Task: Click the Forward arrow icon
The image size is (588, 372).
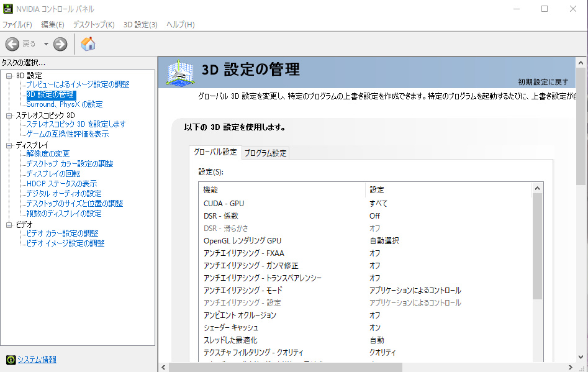Action: tap(60, 44)
